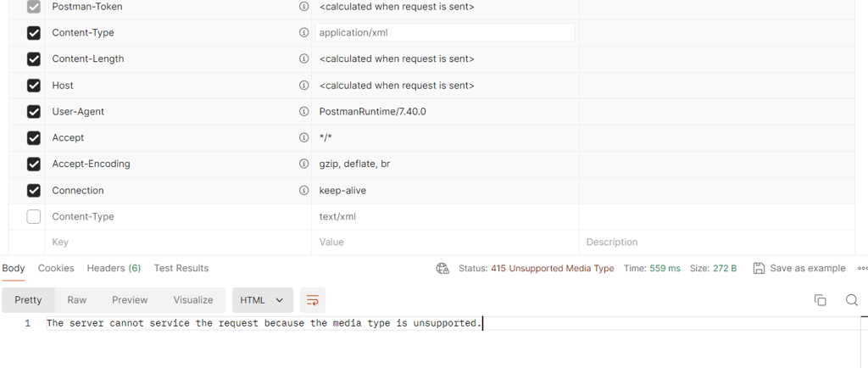Select the Raw response view
The image size is (868, 368).
tap(77, 300)
